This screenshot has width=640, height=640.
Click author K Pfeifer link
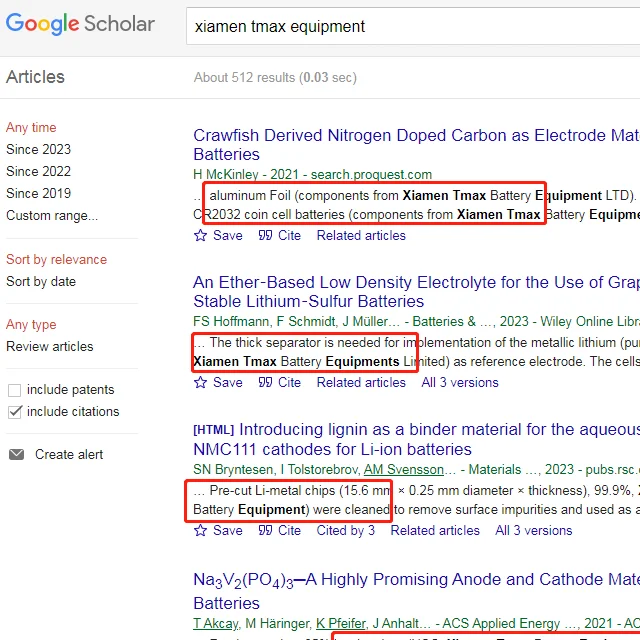[341, 624]
